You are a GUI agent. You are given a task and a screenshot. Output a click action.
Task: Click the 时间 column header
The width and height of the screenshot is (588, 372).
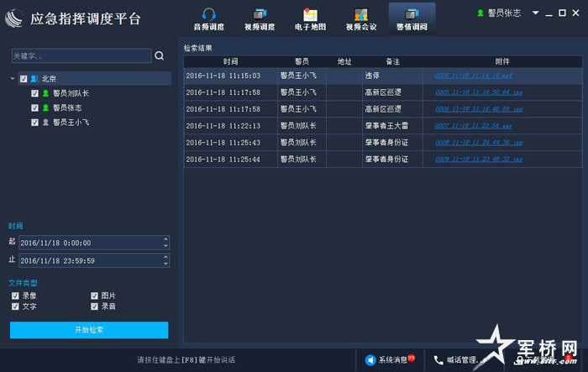(230, 61)
